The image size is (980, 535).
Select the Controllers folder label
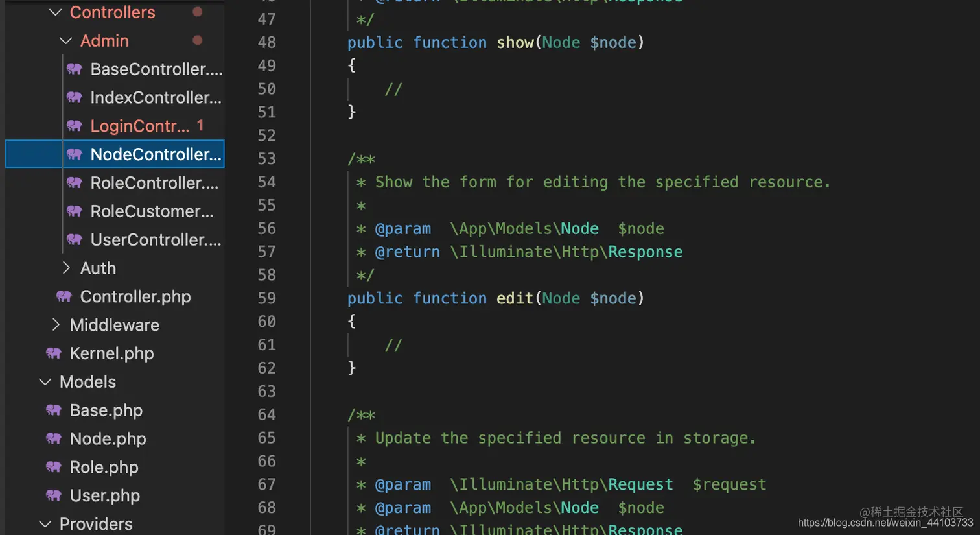tap(112, 12)
